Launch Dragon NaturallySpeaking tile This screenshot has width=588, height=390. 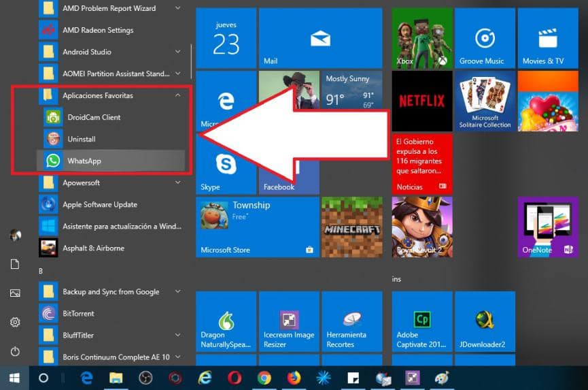click(x=226, y=321)
